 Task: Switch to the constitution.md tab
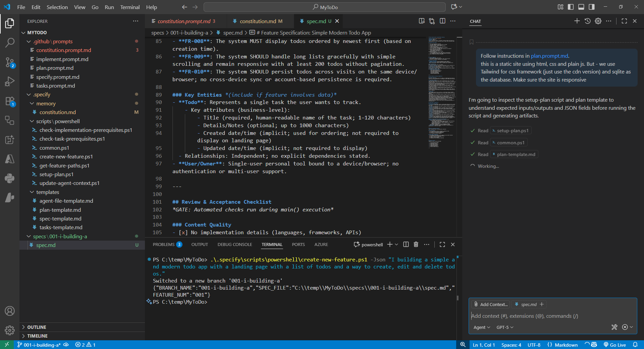coord(258,21)
